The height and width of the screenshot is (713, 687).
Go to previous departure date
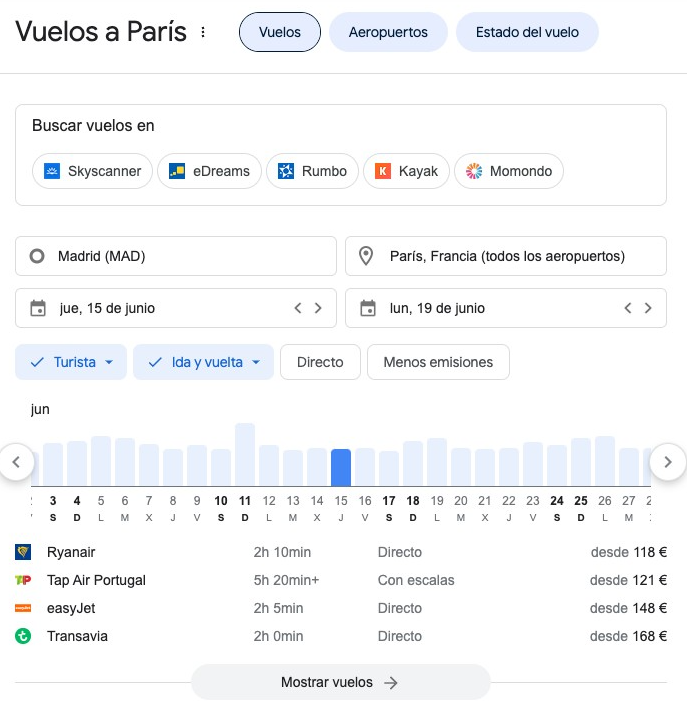tap(298, 308)
